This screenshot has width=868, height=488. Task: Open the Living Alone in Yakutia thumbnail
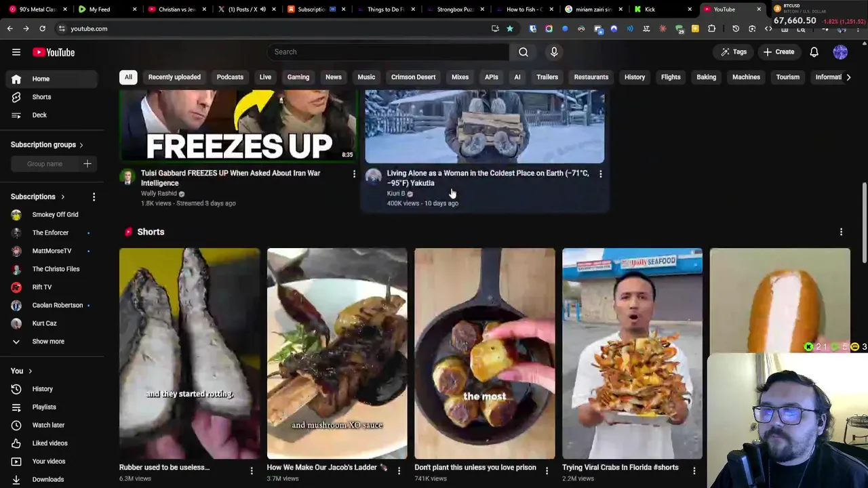(x=484, y=127)
